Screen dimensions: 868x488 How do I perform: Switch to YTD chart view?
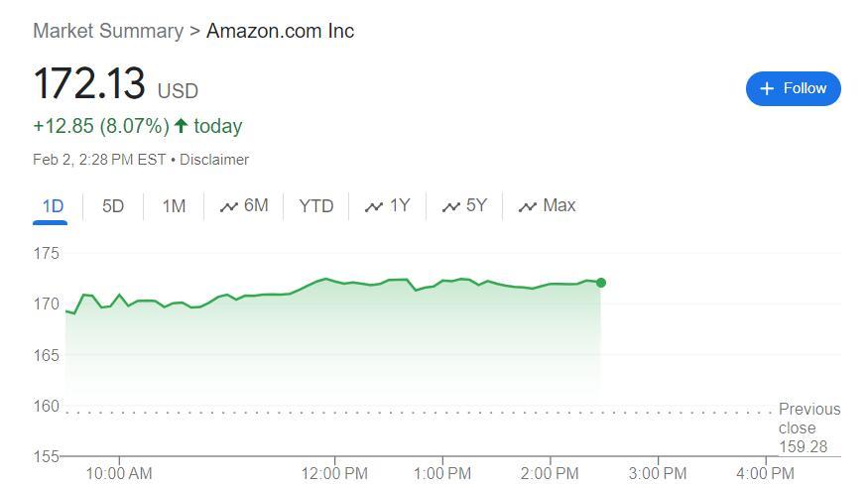[316, 206]
